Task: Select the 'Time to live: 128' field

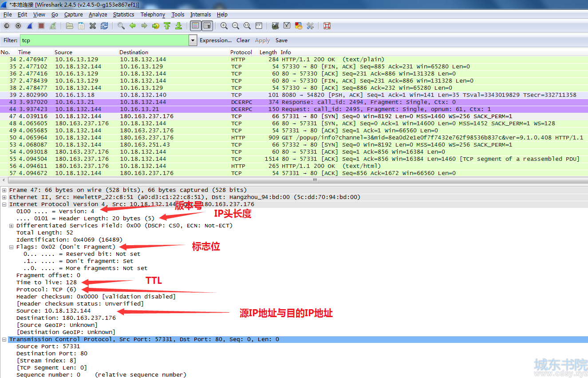Action: click(x=47, y=283)
